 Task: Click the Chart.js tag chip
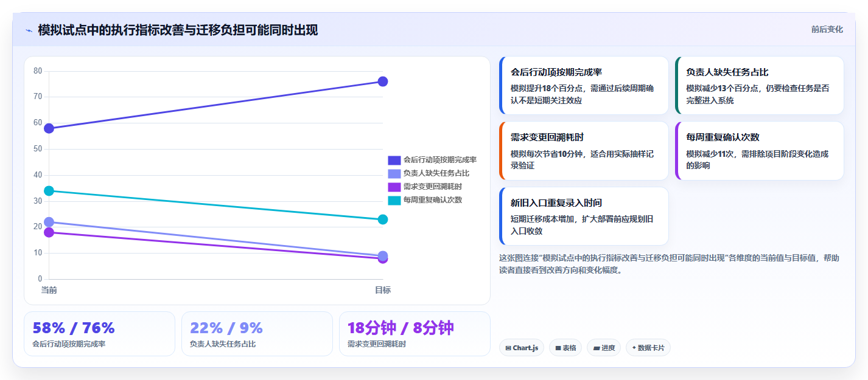tap(522, 348)
